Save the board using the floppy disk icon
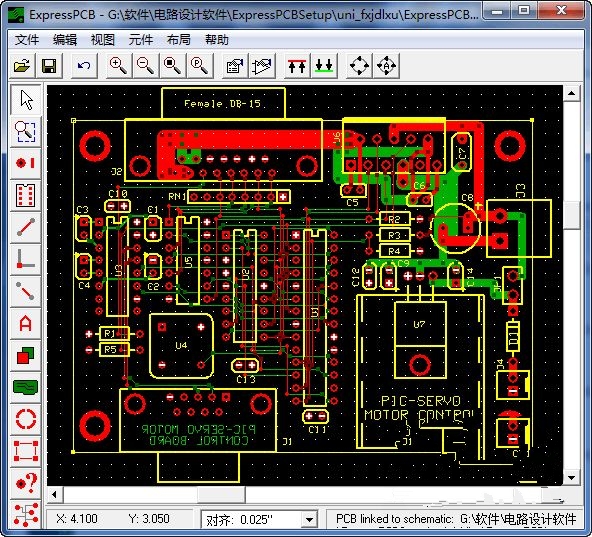 point(49,66)
